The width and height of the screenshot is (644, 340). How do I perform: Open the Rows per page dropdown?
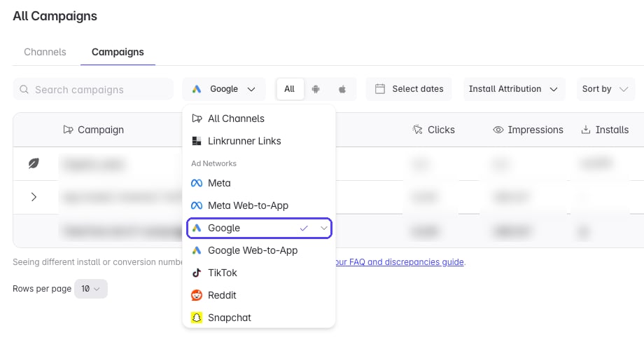(x=91, y=289)
